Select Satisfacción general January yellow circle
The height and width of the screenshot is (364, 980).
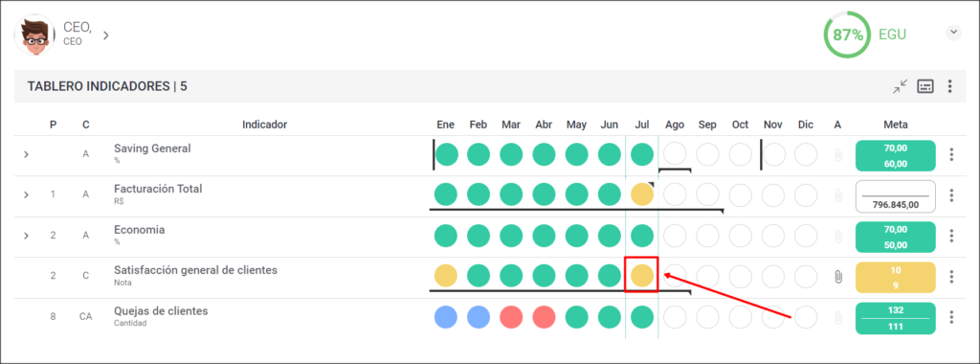point(446,276)
